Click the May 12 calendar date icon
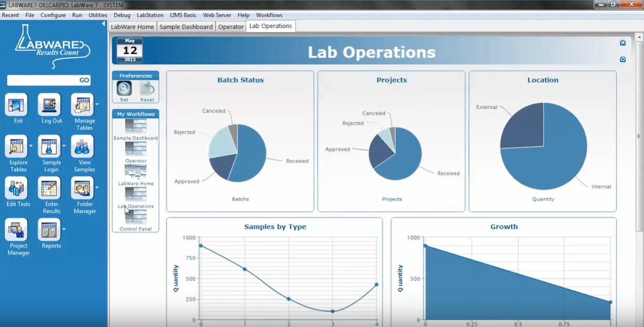The width and height of the screenshot is (644, 327). click(x=130, y=50)
